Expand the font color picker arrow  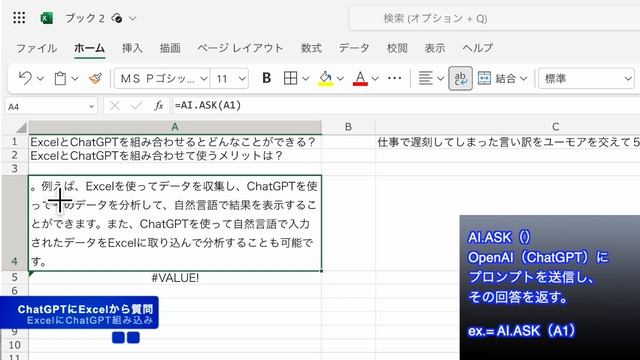pyautogui.click(x=375, y=78)
